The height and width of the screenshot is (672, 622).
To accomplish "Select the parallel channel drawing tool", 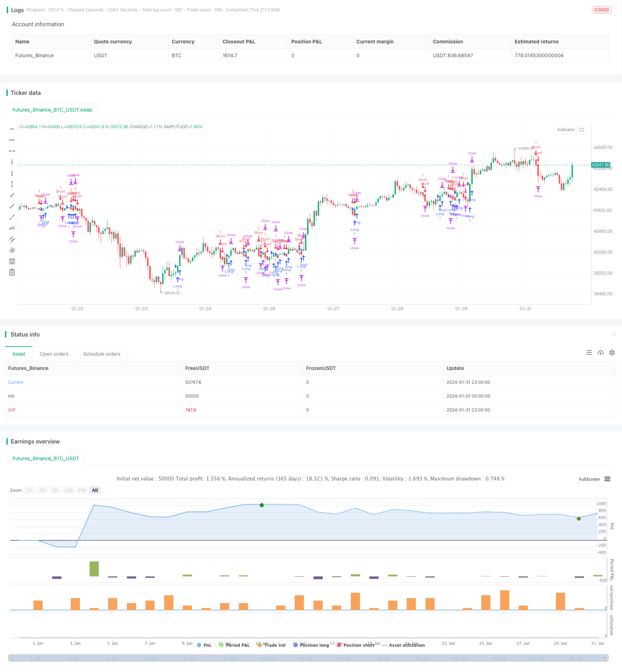I will (x=12, y=239).
